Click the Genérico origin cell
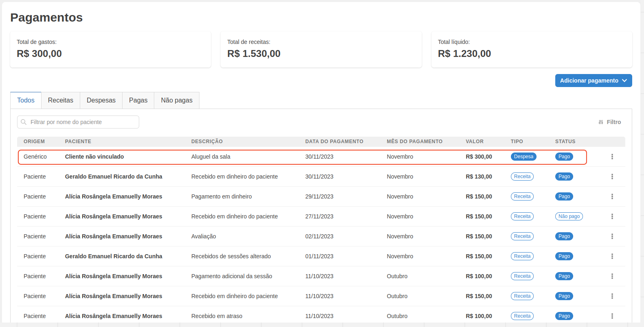 coord(35,157)
